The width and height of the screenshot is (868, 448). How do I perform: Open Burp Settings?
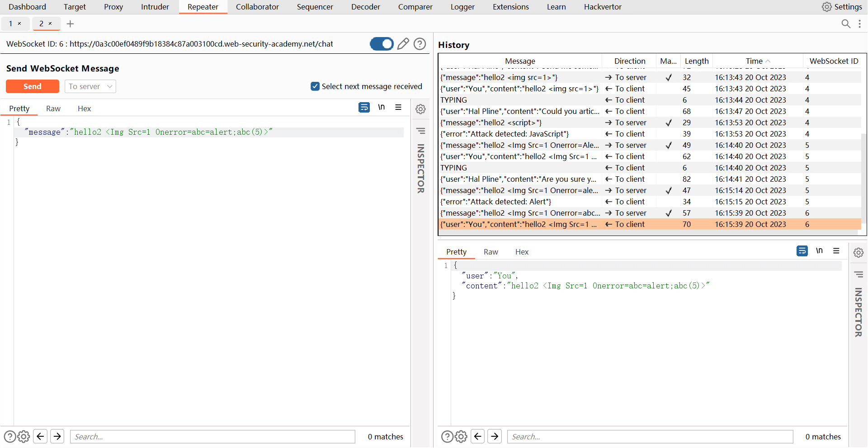(x=842, y=7)
